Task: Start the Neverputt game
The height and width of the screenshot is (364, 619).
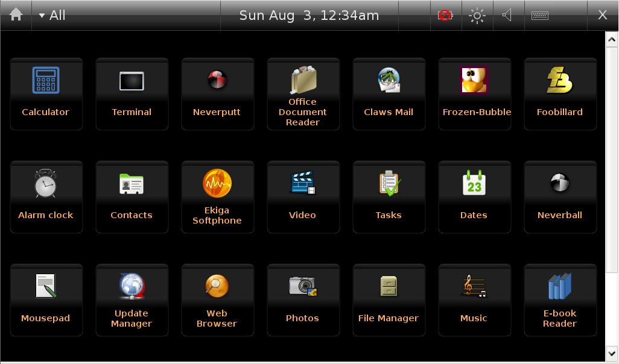Action: [x=217, y=93]
